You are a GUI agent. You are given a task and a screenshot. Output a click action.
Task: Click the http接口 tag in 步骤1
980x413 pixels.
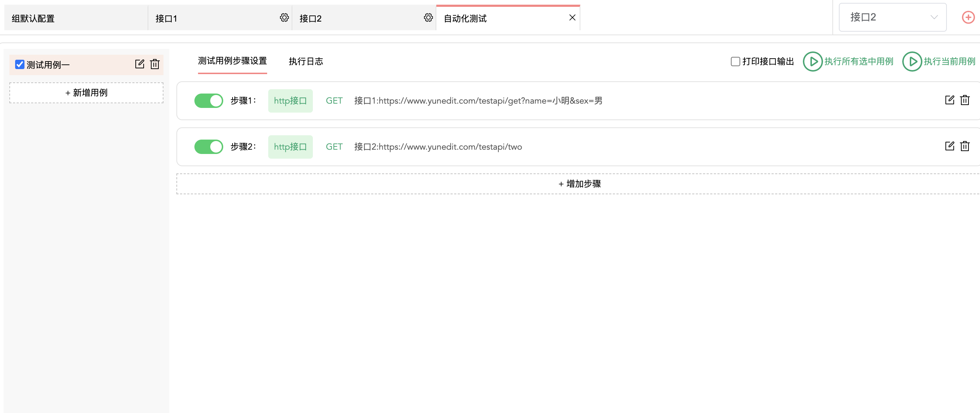(x=290, y=101)
